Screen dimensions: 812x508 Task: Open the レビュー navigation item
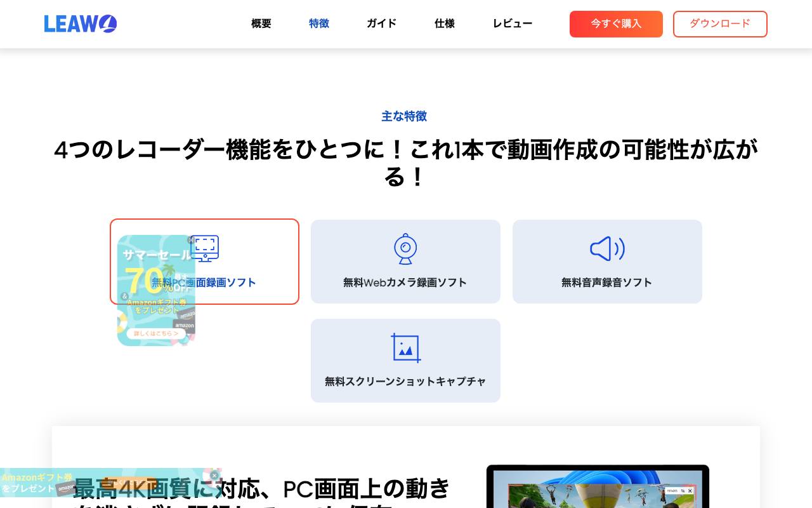[x=513, y=23]
